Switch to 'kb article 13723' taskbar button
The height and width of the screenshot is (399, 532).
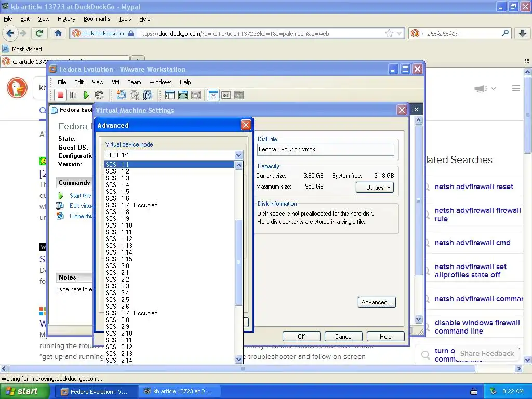pos(179,392)
